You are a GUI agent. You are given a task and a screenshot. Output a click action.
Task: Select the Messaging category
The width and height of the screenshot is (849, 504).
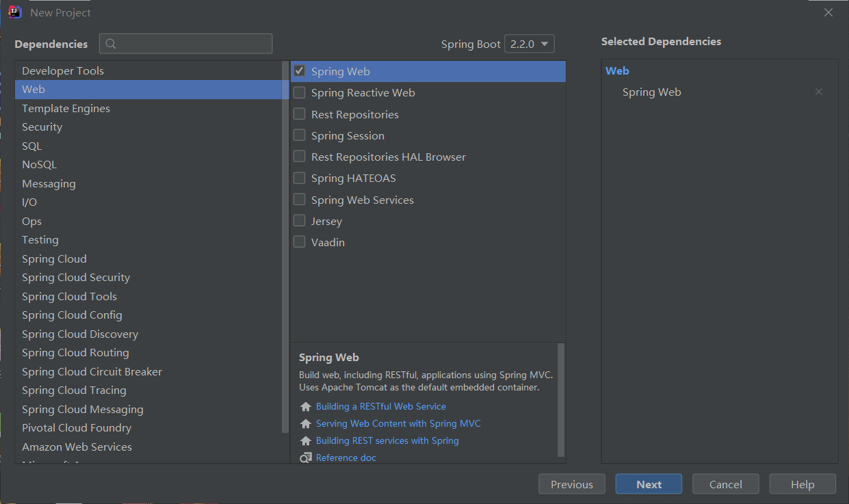point(148,183)
